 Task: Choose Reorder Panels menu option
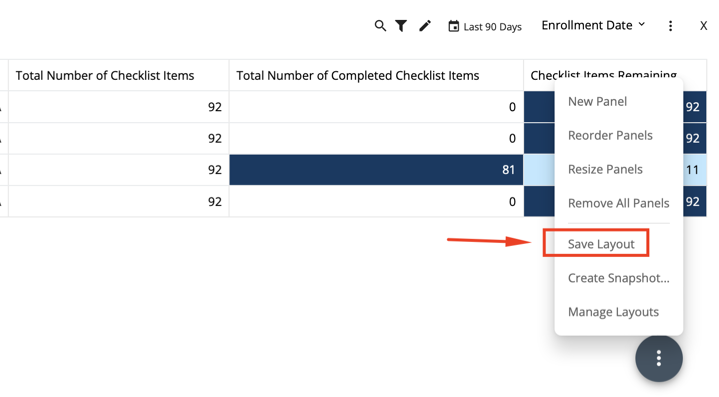pos(610,135)
